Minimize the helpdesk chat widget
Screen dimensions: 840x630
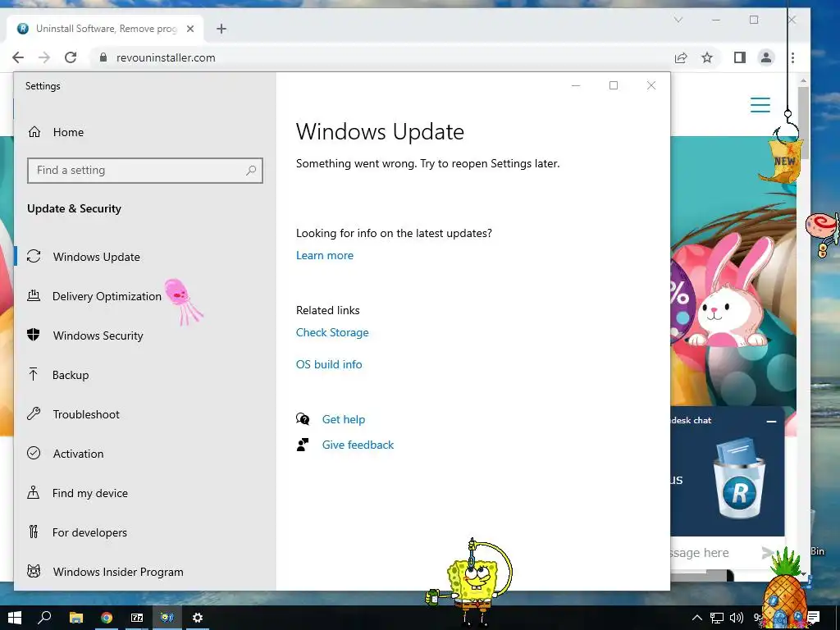(x=771, y=422)
